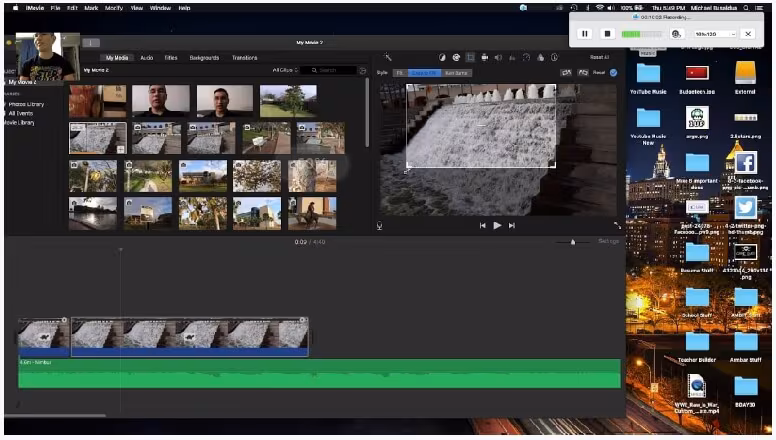The height and width of the screenshot is (440, 776).
Task: Switch to the Backgrounds tab
Action: click(x=204, y=58)
